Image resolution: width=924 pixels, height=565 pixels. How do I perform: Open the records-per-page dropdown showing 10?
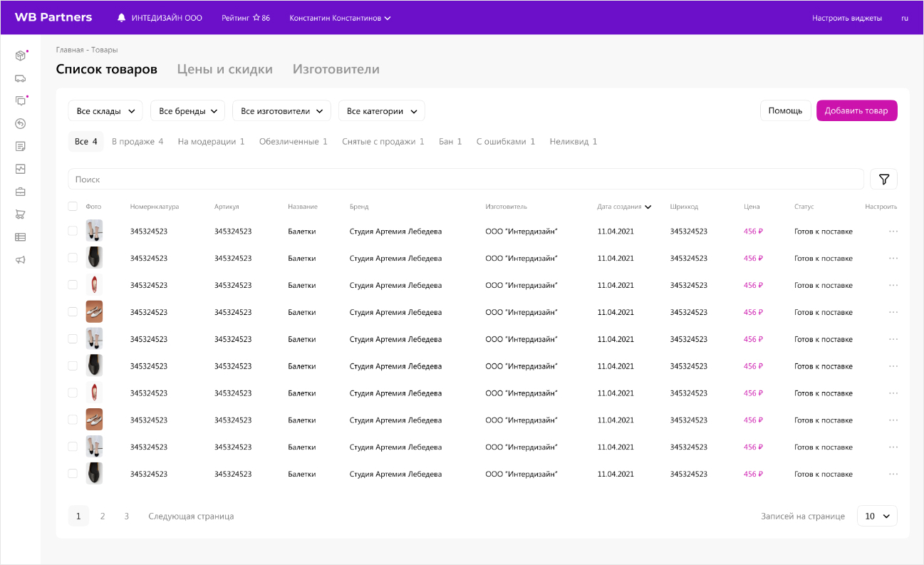[876, 516]
